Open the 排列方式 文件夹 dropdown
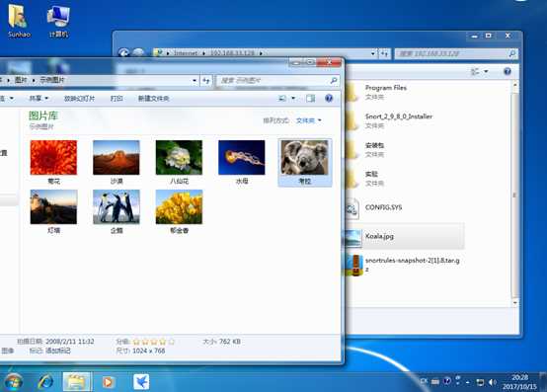 [309, 120]
